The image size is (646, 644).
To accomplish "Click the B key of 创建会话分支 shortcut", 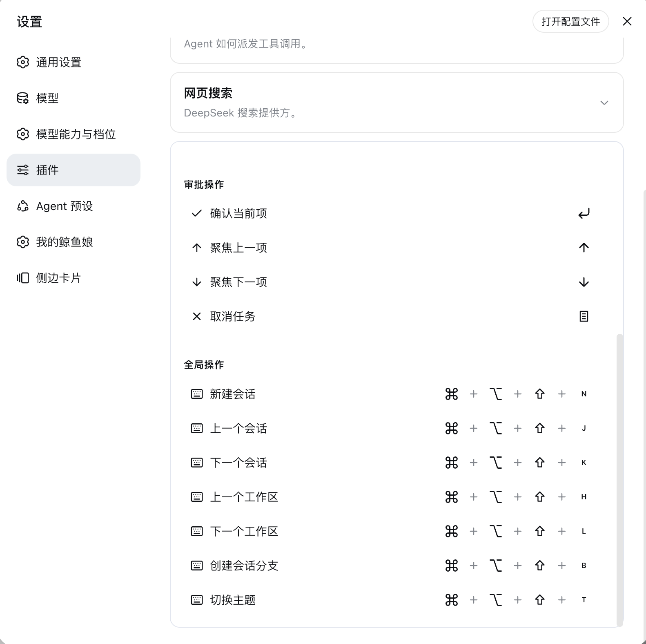I will click(584, 566).
